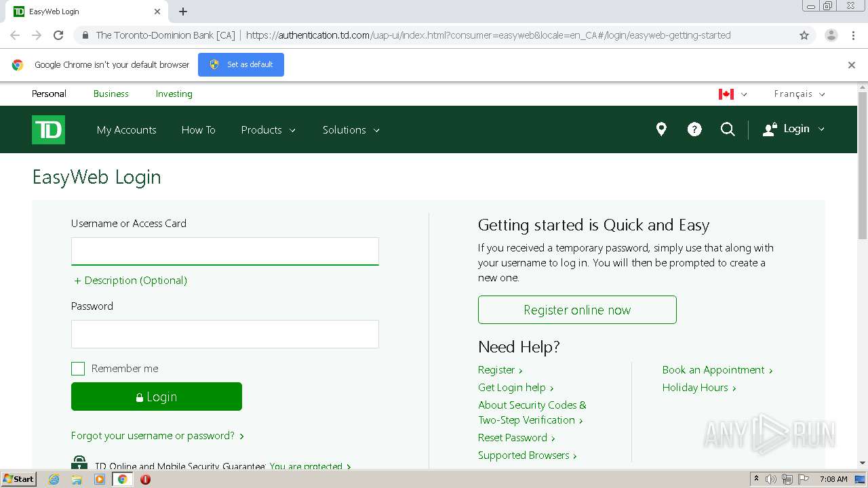Open the Français language dropdown
This screenshot has width=868, height=488.
800,94
